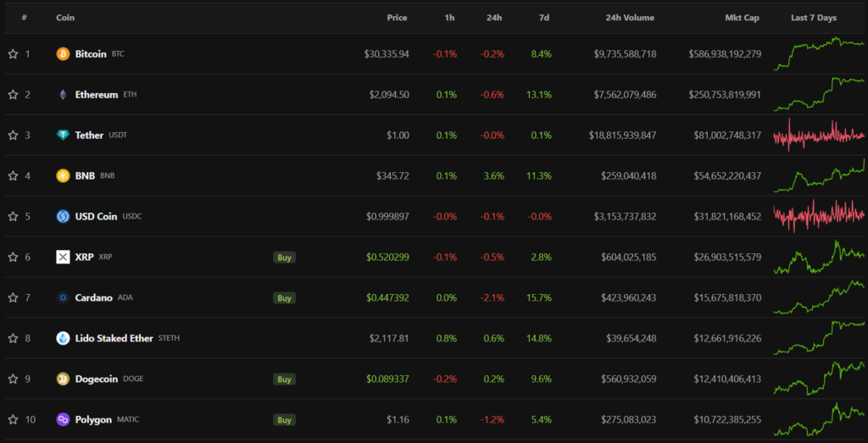Screen dimensions: 868x443
Task: Open the Lido Staked Ether name link
Action: (114, 339)
